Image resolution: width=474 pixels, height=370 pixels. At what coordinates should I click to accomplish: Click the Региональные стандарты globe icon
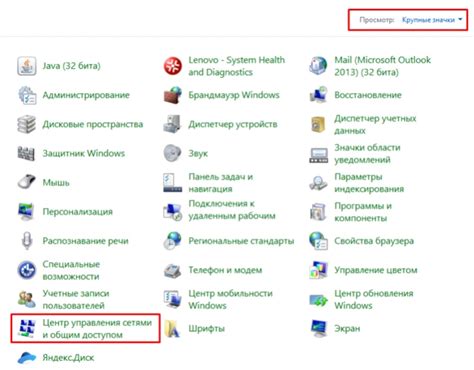pos(173,241)
